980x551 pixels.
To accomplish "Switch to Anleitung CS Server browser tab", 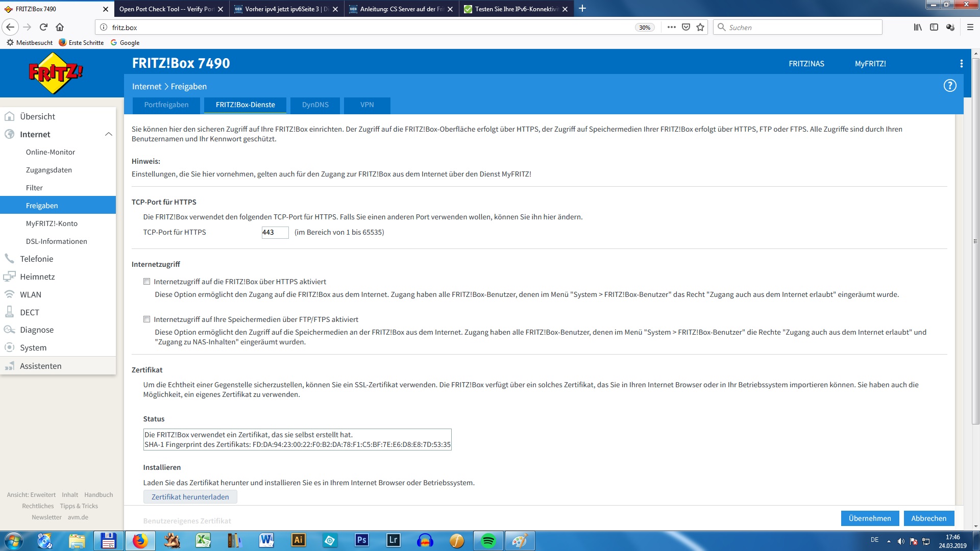I will [x=401, y=9].
